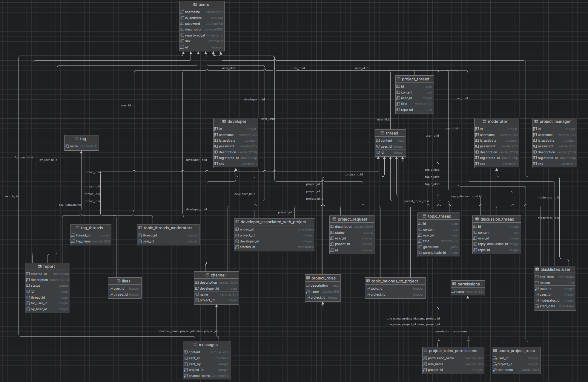Click the permission_name:name relationship label
The height and width of the screenshot is (382, 588).
click(451, 331)
